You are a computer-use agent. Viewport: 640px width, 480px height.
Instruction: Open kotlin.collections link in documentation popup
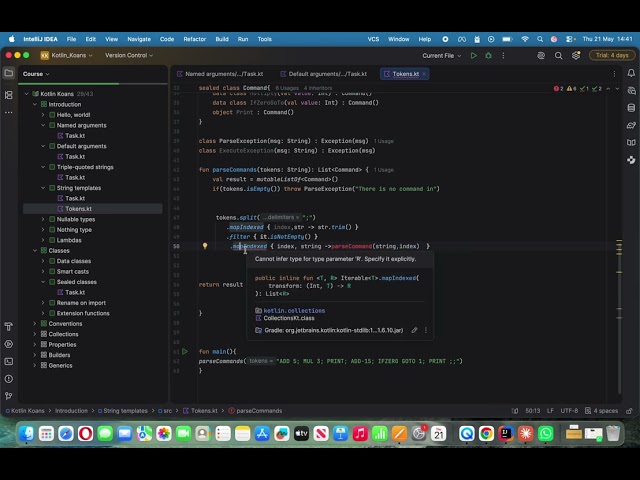(294, 311)
